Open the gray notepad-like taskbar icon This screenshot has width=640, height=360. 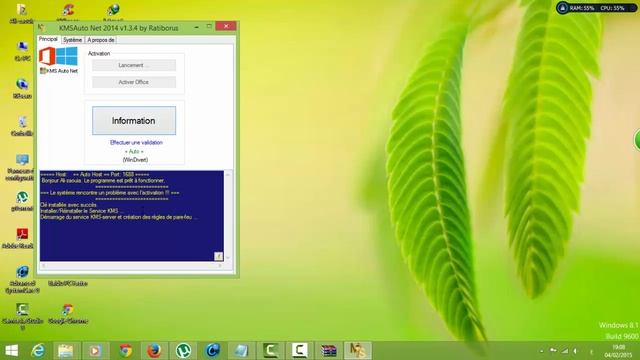pyautogui.click(x=241, y=351)
